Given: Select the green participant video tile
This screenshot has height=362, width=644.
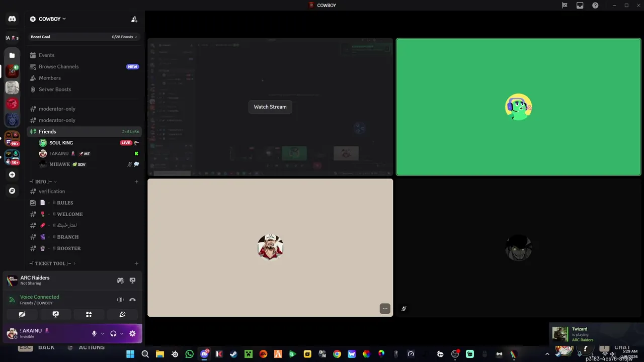Looking at the screenshot, I should pos(518,107).
